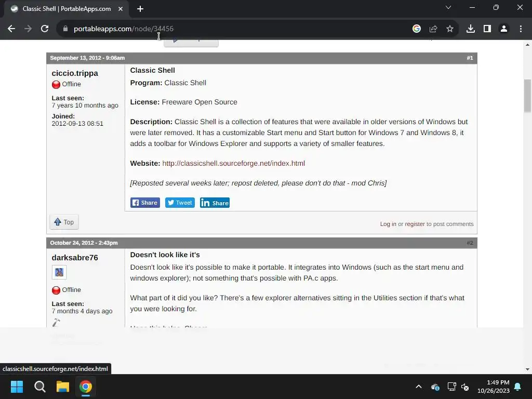Open a new browser tab

click(x=140, y=9)
